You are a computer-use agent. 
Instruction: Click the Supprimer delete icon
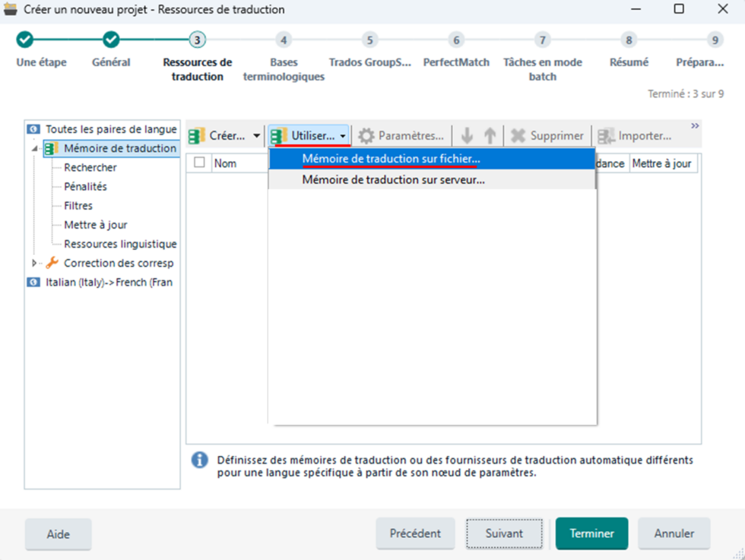pyautogui.click(x=517, y=135)
